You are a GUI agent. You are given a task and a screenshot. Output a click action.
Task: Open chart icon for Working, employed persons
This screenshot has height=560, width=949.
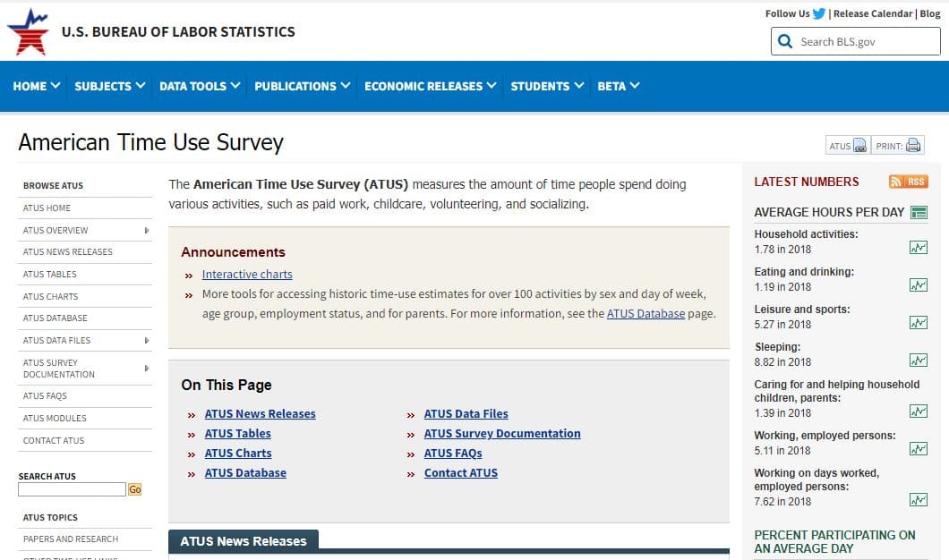tap(919, 449)
